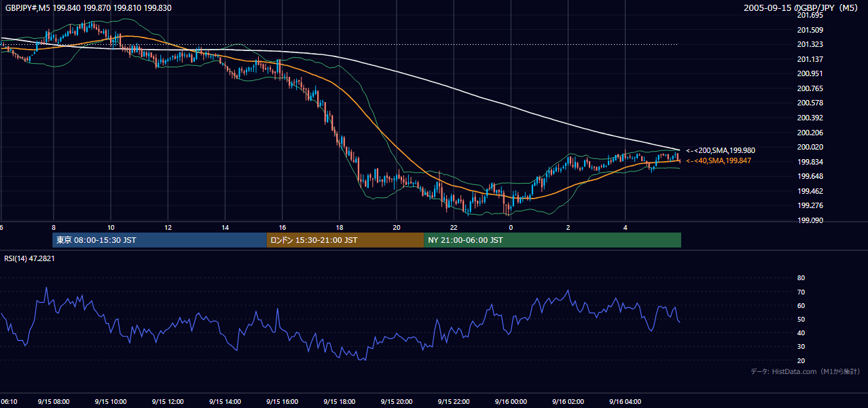Click price axis value 200.951
Screen dimensions: 868x408
click(809, 73)
